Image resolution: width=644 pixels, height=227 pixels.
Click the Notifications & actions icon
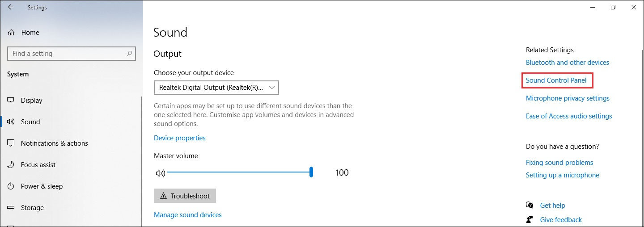click(11, 143)
